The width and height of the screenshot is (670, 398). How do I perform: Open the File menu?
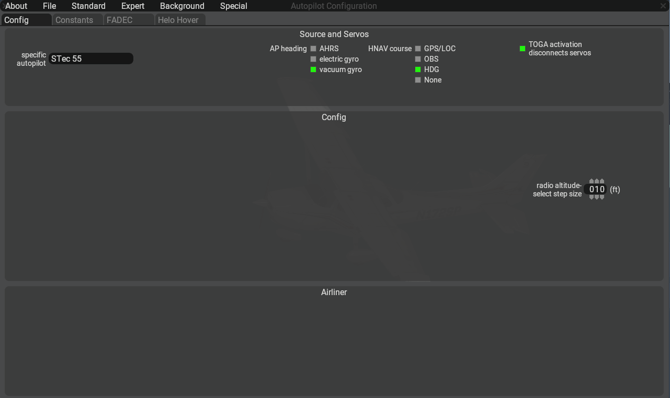tap(49, 6)
